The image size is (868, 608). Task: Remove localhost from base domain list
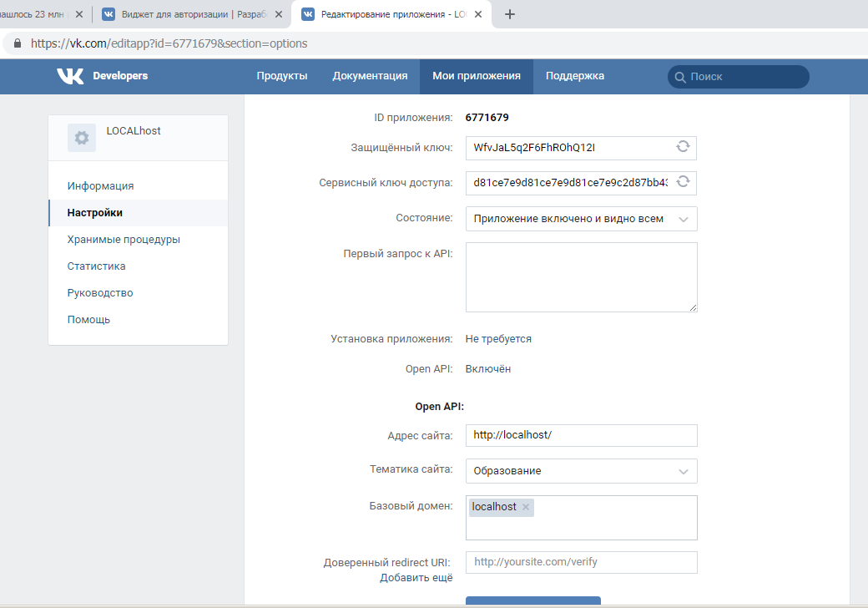(525, 507)
